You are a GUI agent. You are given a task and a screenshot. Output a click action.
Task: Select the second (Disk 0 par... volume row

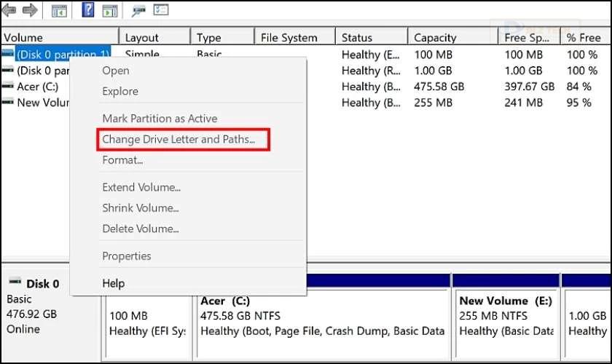[x=42, y=71]
